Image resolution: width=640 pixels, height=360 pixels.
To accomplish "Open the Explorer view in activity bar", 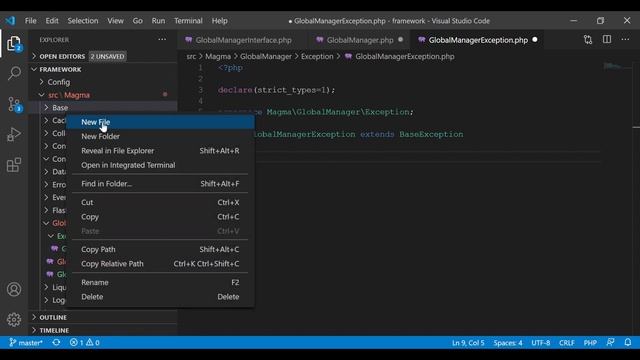I will point(14,44).
